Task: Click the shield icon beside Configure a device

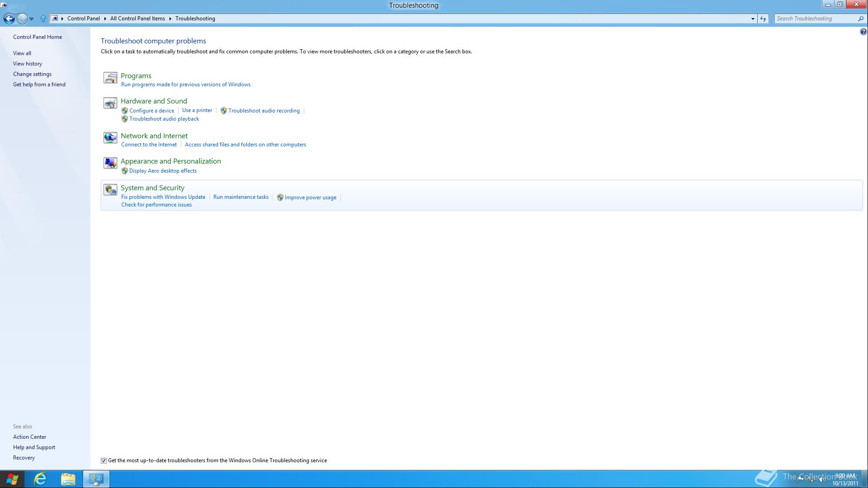Action: tap(125, 111)
